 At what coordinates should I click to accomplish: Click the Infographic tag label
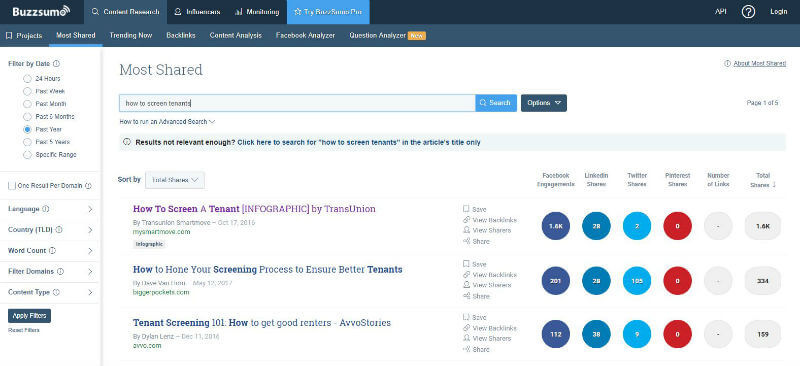149,245
